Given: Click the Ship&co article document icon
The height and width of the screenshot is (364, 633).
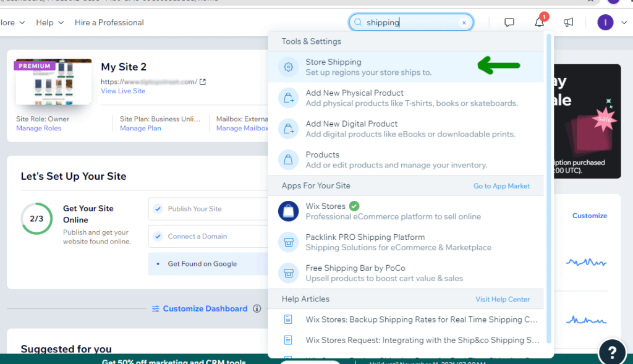Looking at the screenshot, I should coord(288,340).
